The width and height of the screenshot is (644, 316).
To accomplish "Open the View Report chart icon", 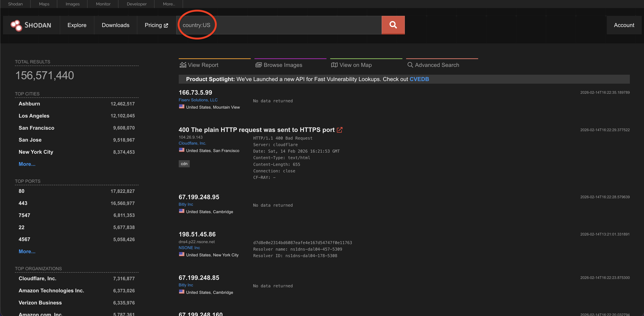I will (183, 65).
